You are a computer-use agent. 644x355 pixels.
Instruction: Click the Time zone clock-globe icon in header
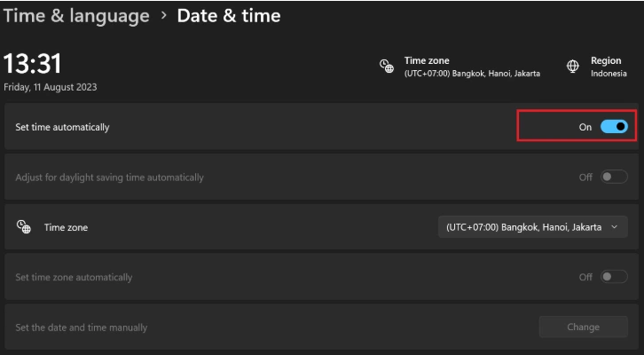(x=387, y=67)
